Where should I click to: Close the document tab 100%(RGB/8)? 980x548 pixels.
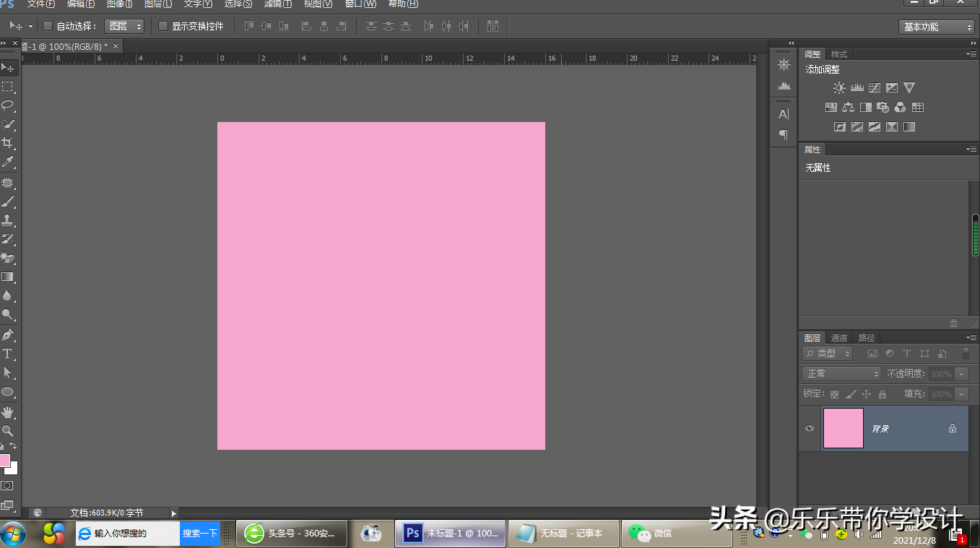(116, 46)
